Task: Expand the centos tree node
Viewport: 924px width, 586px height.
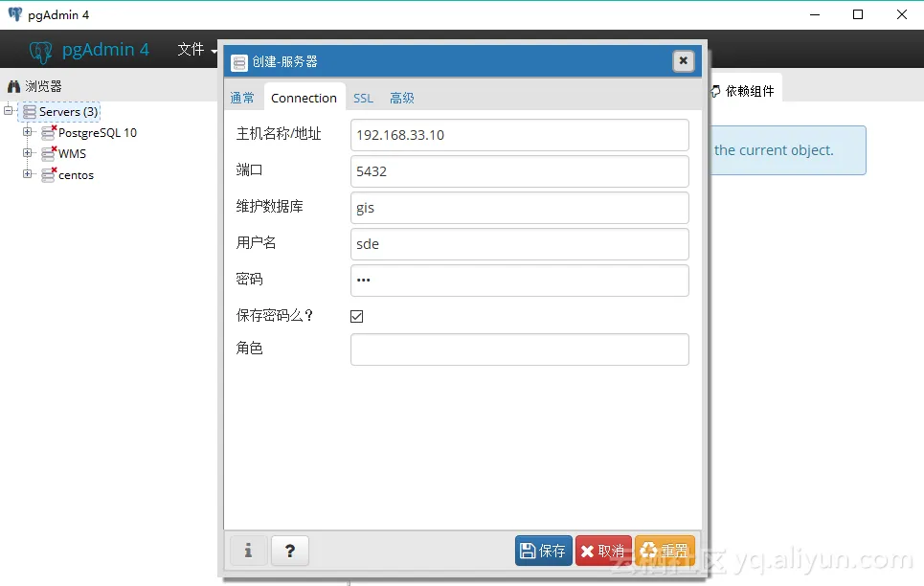Action: pos(27,174)
